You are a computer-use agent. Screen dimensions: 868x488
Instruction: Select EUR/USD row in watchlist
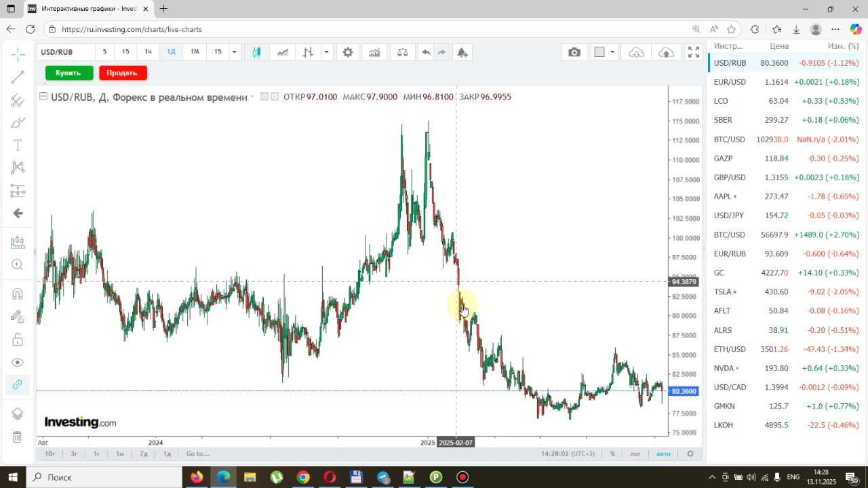pyautogui.click(x=787, y=82)
